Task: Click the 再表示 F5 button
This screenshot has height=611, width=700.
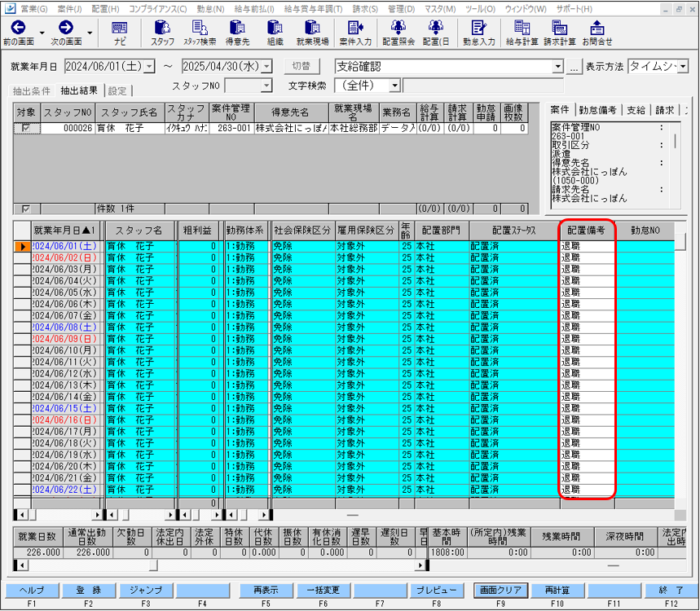Action: pyautogui.click(x=266, y=590)
